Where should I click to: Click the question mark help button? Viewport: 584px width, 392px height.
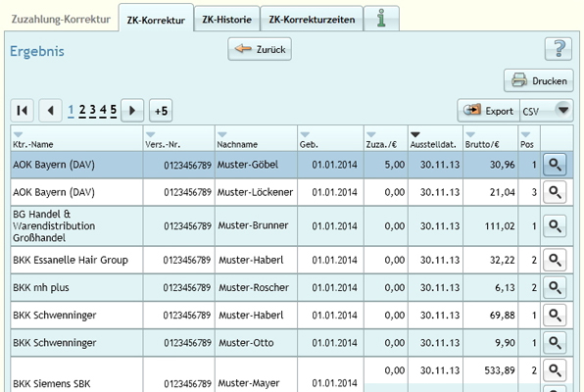click(559, 49)
